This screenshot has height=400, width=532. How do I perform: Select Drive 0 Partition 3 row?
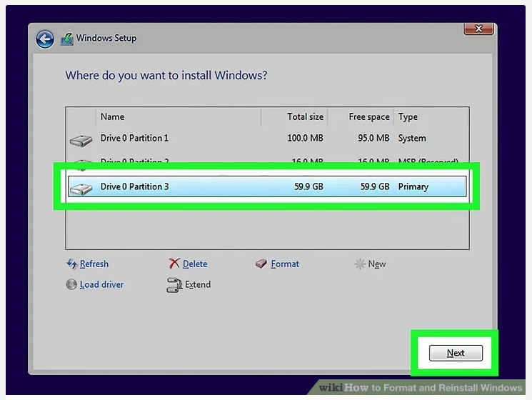click(266, 187)
